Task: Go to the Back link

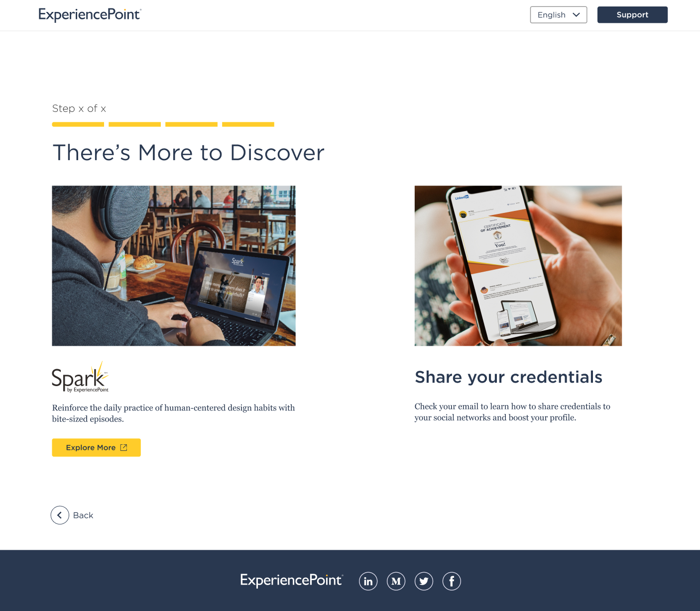Action: [x=83, y=515]
